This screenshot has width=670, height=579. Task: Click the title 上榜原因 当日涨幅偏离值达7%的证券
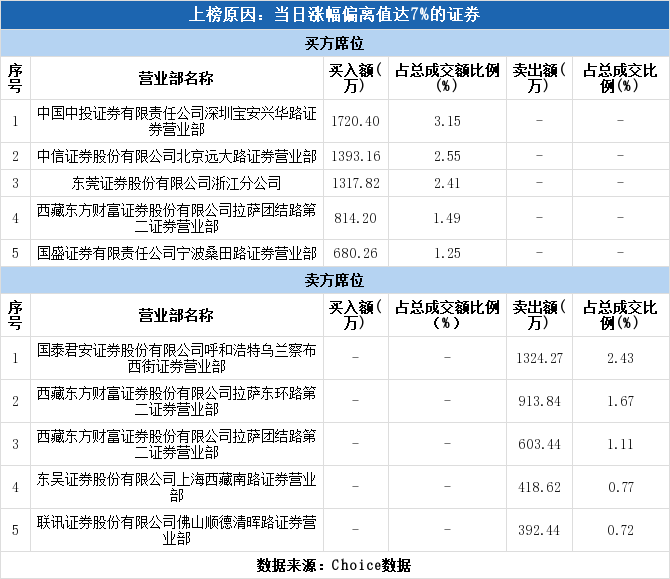click(x=334, y=15)
